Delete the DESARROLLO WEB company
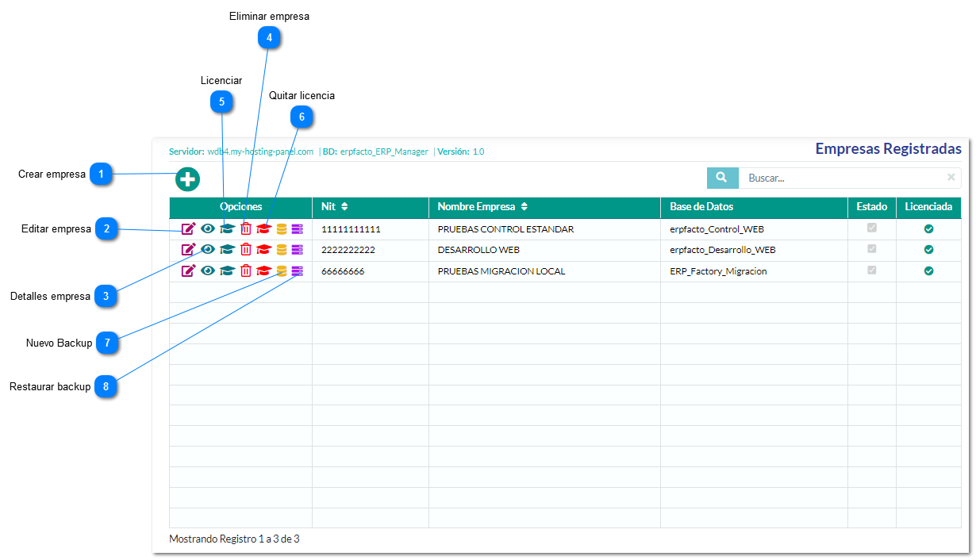 (x=246, y=250)
